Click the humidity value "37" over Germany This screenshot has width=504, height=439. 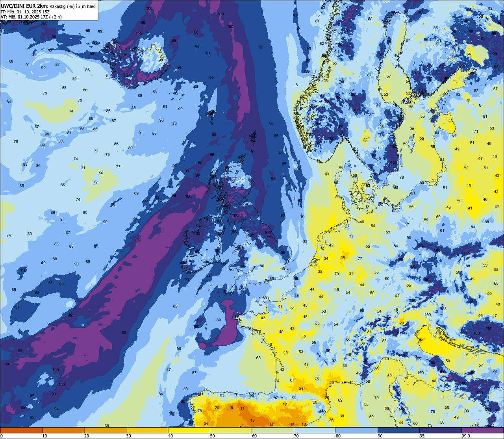pos(351,274)
